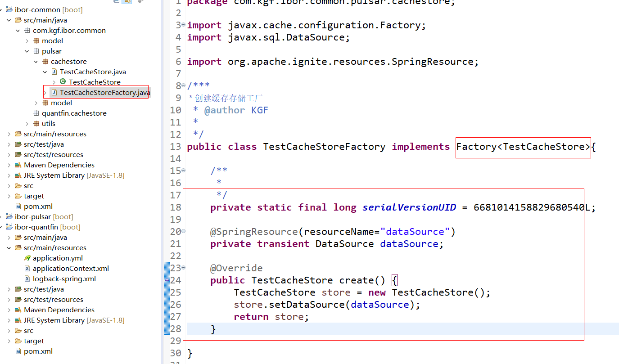Collapse the comment fold marker at line 8
This screenshot has height=364, width=619.
pos(184,85)
